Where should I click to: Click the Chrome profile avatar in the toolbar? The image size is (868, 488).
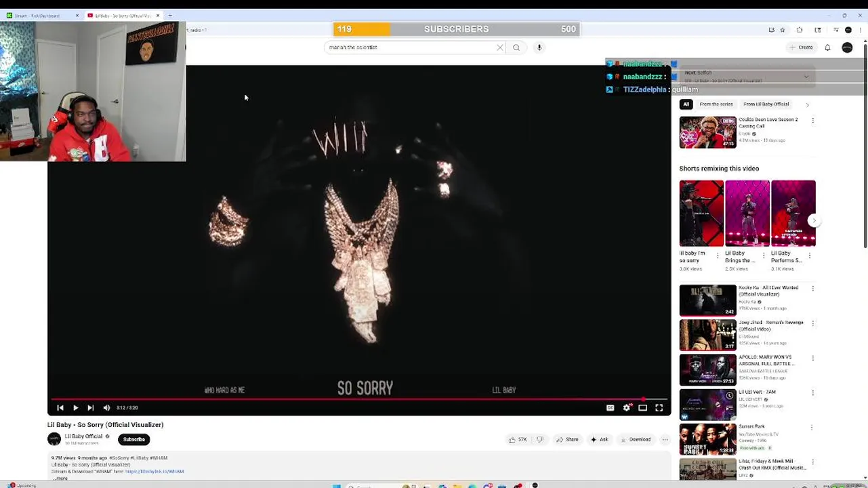point(848,30)
